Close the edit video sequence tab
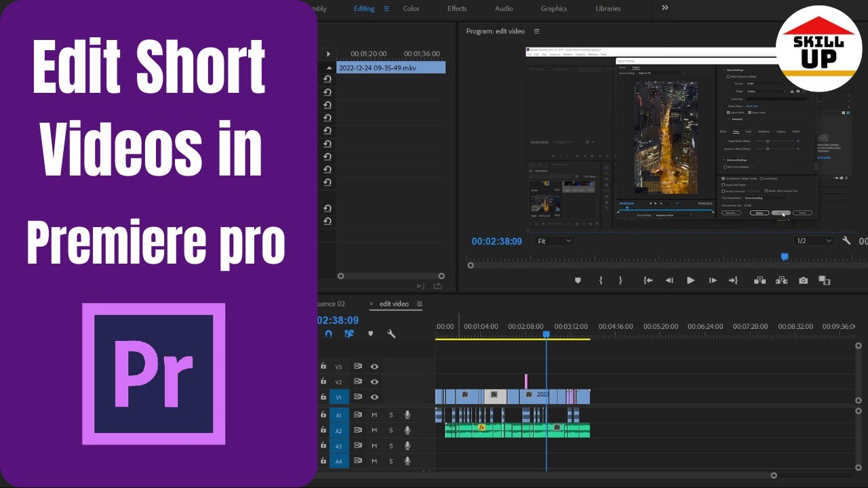 (371, 304)
